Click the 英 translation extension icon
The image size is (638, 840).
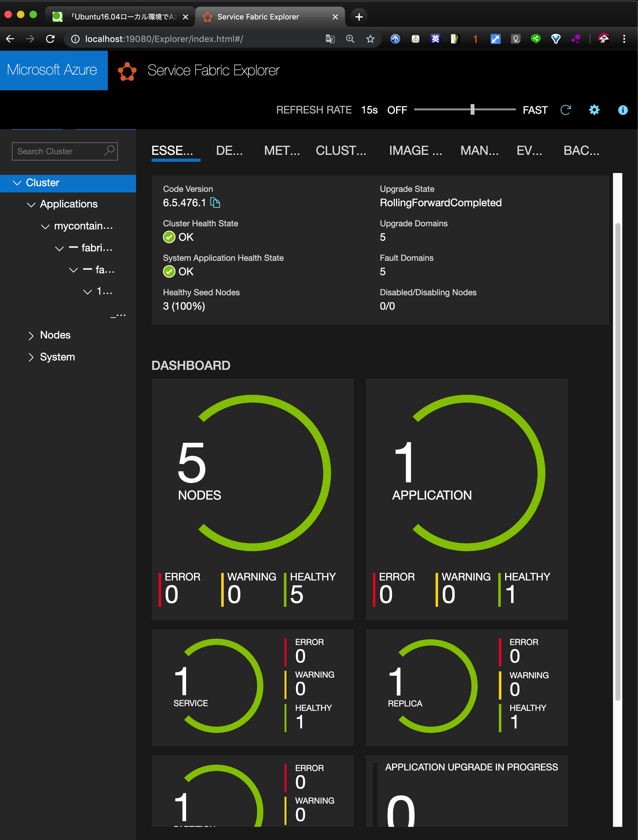pos(435,39)
